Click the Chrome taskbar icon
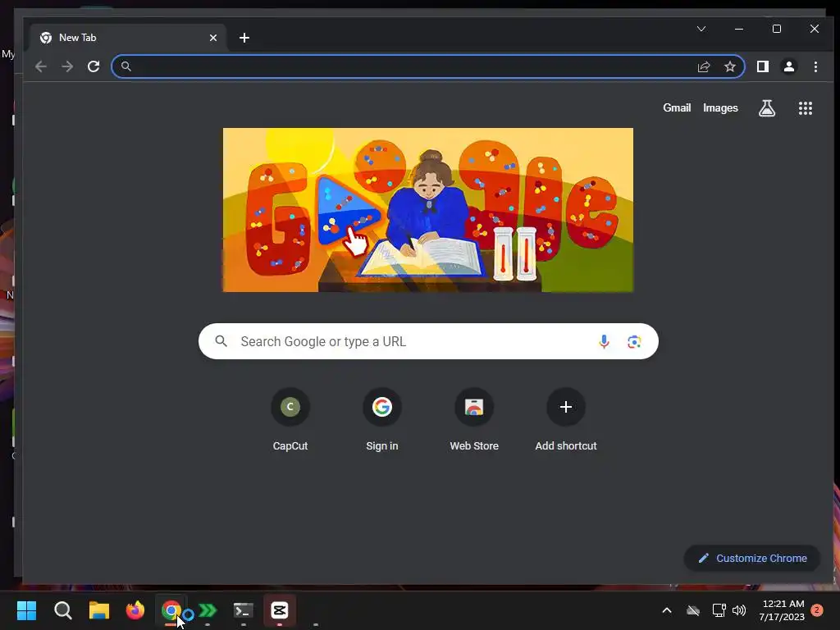 pyautogui.click(x=171, y=610)
